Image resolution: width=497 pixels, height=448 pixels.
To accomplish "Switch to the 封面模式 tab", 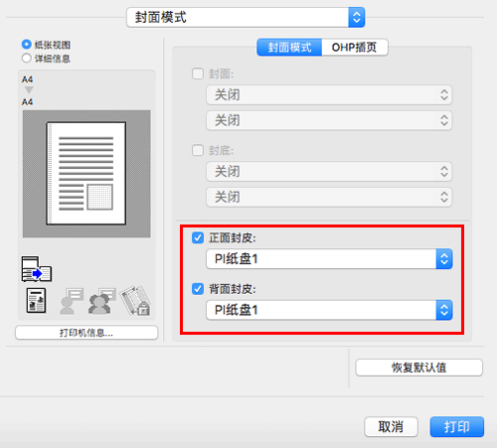I will pyautogui.click(x=289, y=48).
